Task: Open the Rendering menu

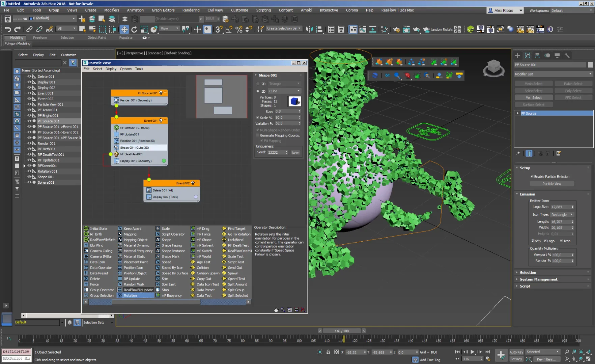Action: click(x=191, y=10)
